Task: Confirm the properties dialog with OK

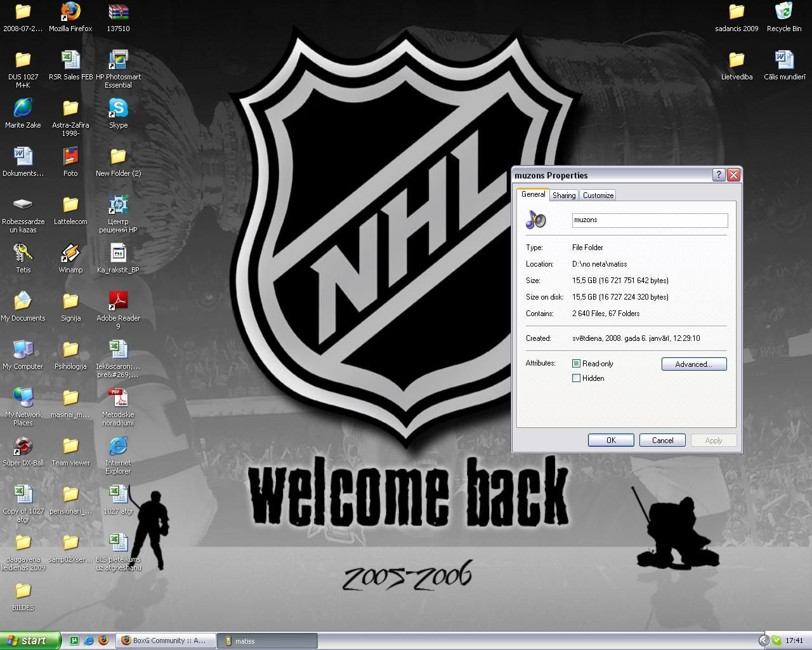Action: [611, 441]
